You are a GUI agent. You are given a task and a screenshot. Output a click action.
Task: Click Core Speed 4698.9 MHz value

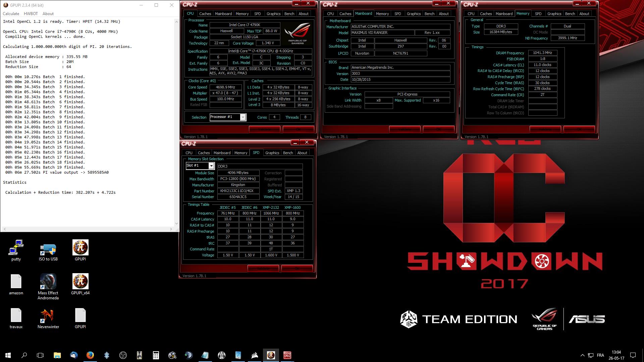coord(225,87)
